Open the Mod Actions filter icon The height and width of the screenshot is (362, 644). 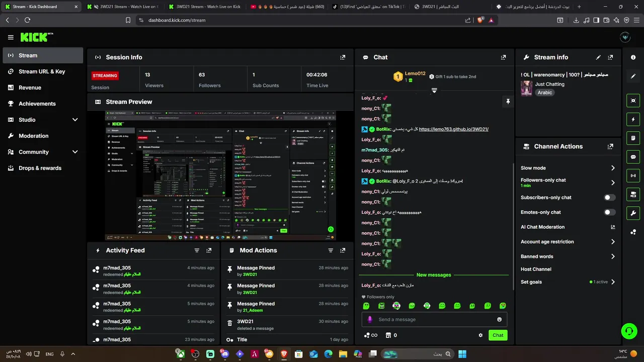point(331,250)
